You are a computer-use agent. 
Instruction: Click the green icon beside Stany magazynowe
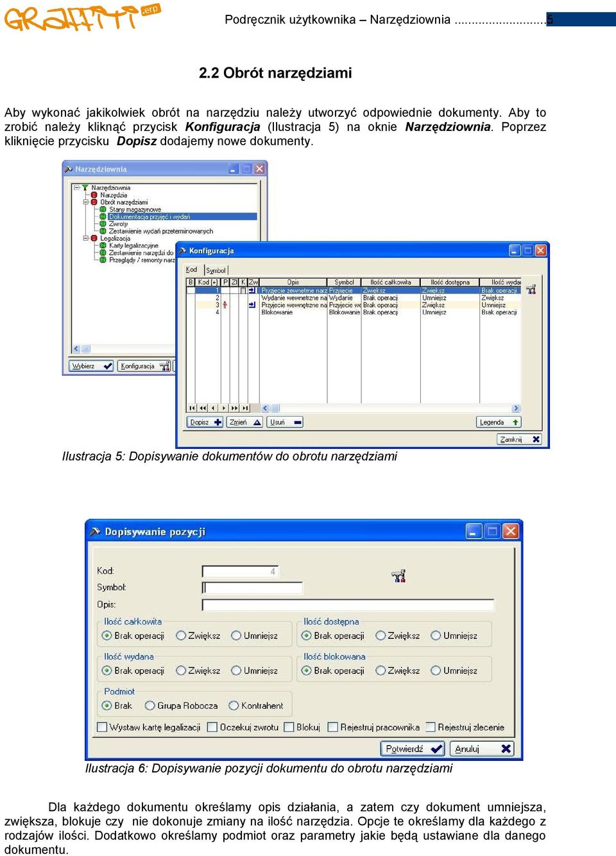click(x=103, y=209)
